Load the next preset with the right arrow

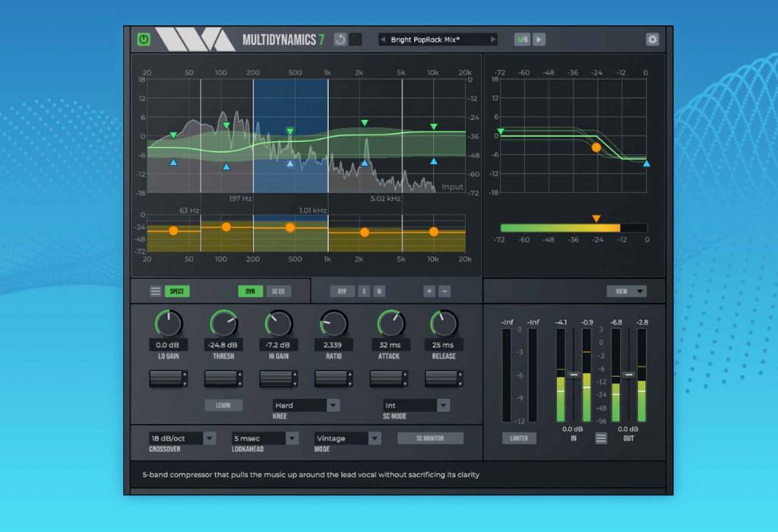pyautogui.click(x=492, y=40)
